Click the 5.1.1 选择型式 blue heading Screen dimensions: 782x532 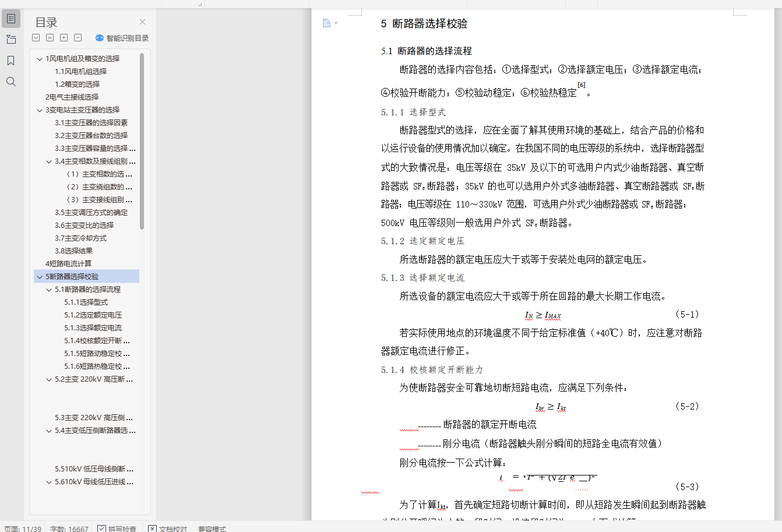coord(414,112)
